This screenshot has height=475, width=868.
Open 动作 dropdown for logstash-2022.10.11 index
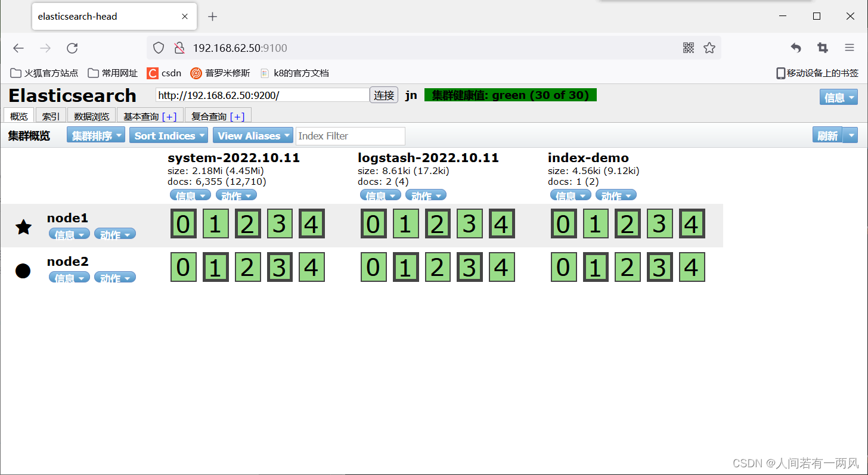[426, 195]
